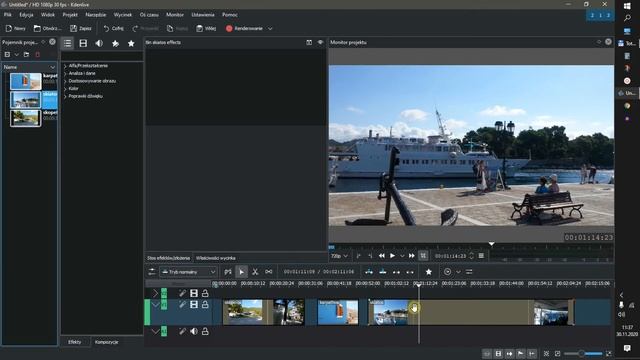Expand the collapsed top video track

(155, 293)
